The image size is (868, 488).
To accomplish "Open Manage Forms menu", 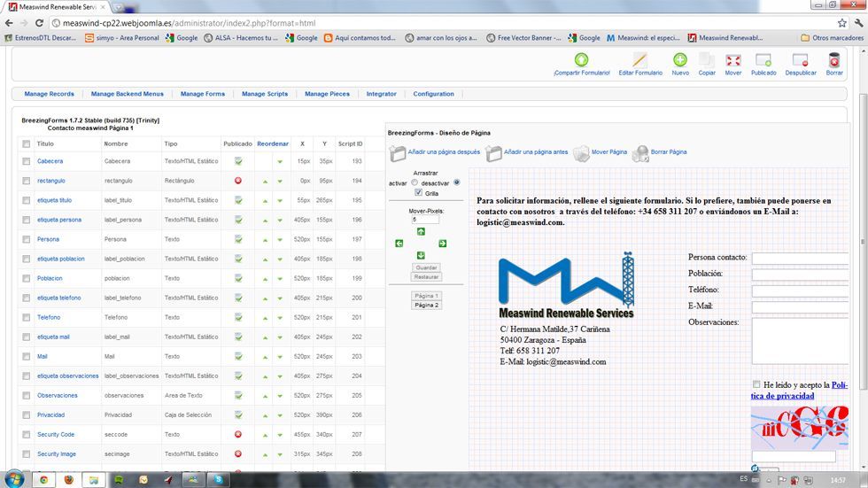I will (x=203, y=94).
